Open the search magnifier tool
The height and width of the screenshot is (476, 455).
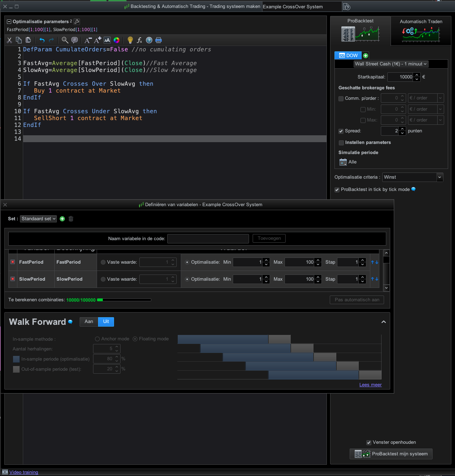(65, 40)
